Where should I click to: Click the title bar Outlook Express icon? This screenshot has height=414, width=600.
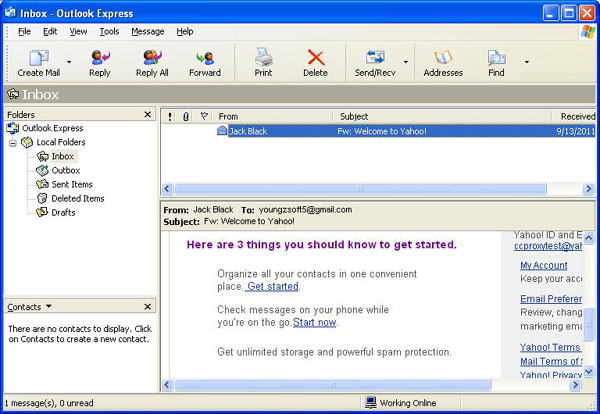[x=10, y=13]
